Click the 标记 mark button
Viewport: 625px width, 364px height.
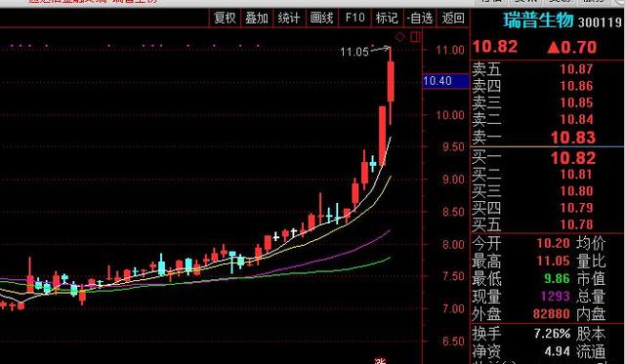(x=387, y=18)
